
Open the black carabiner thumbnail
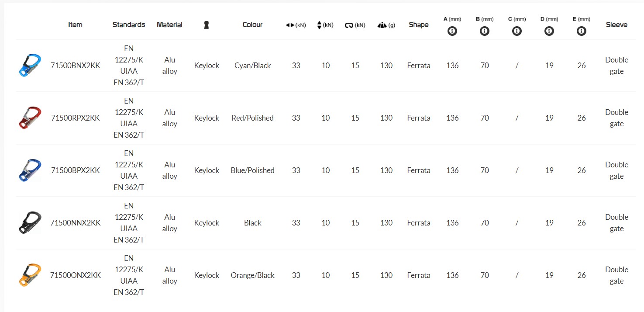[30, 223]
